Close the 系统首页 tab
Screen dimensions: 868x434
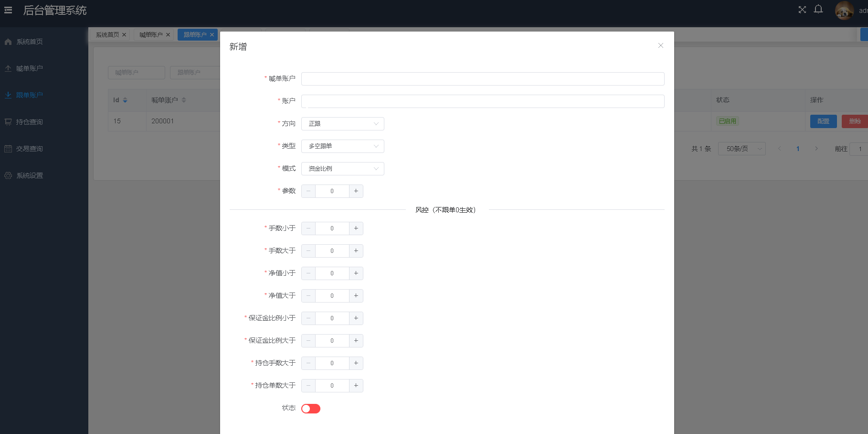[x=124, y=35]
